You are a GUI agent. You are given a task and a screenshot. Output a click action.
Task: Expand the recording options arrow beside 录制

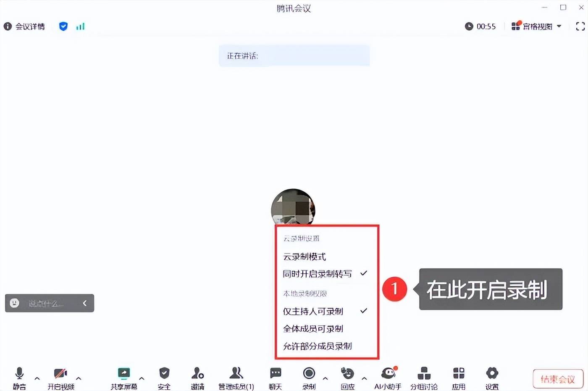click(325, 378)
